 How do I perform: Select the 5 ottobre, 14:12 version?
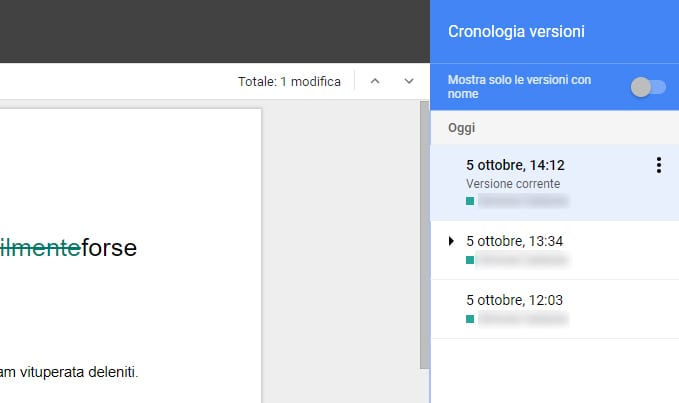(x=515, y=165)
